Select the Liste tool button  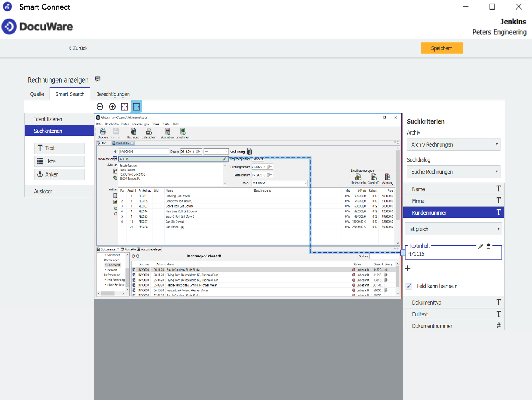click(x=60, y=161)
